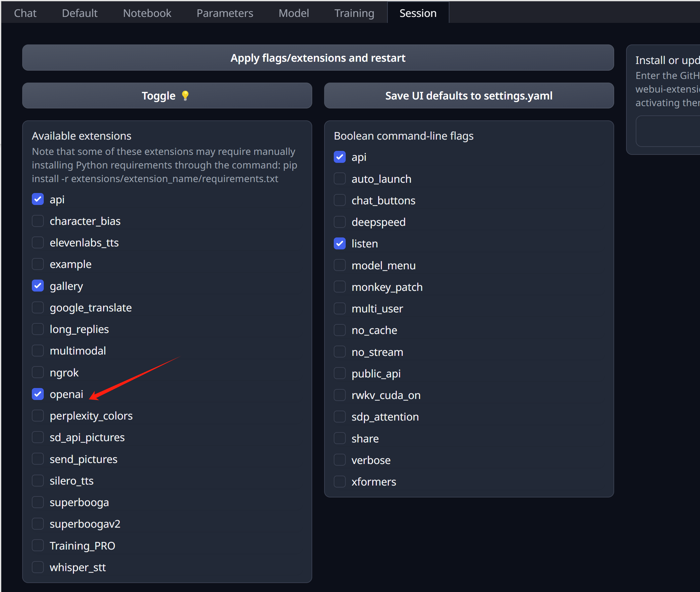
Task: Check the superbooga extension box
Action: pos(38,502)
